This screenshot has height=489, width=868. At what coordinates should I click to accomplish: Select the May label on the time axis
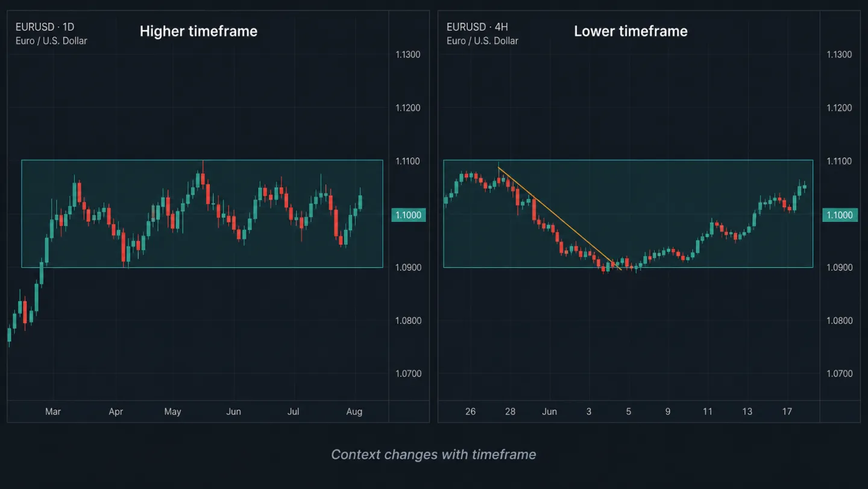click(172, 412)
